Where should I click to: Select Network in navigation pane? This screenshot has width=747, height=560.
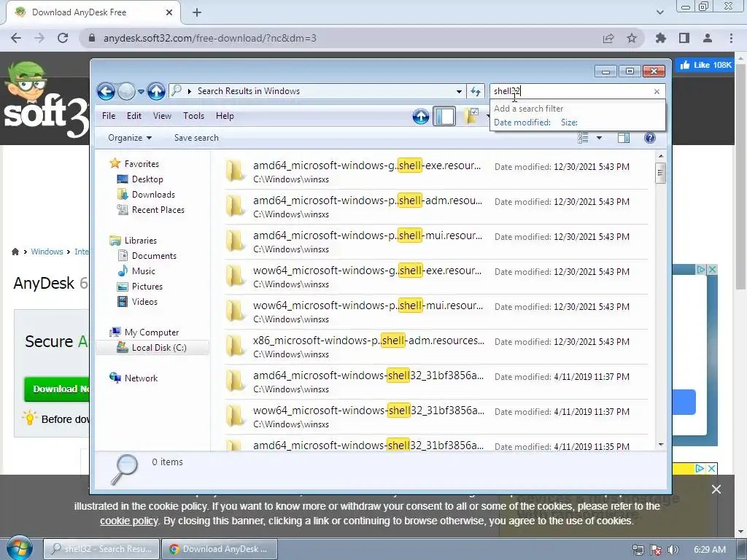click(141, 378)
